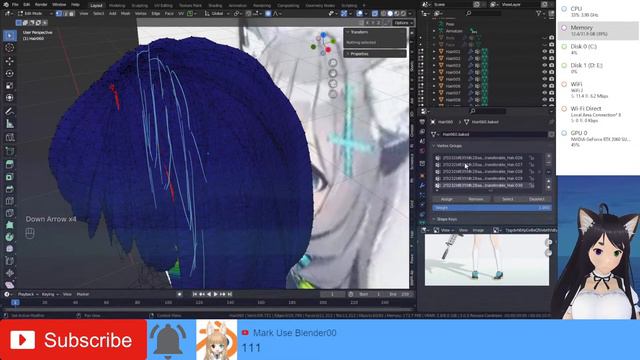
Task: Select the Scale tool in toolbar
Action: click(10, 86)
